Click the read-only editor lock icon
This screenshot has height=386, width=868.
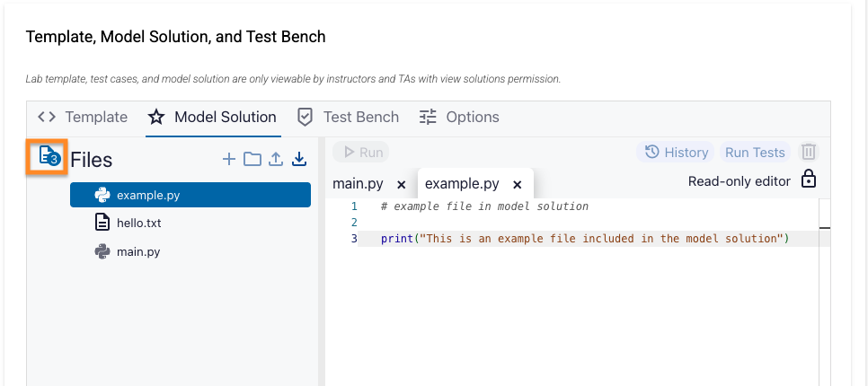(809, 180)
